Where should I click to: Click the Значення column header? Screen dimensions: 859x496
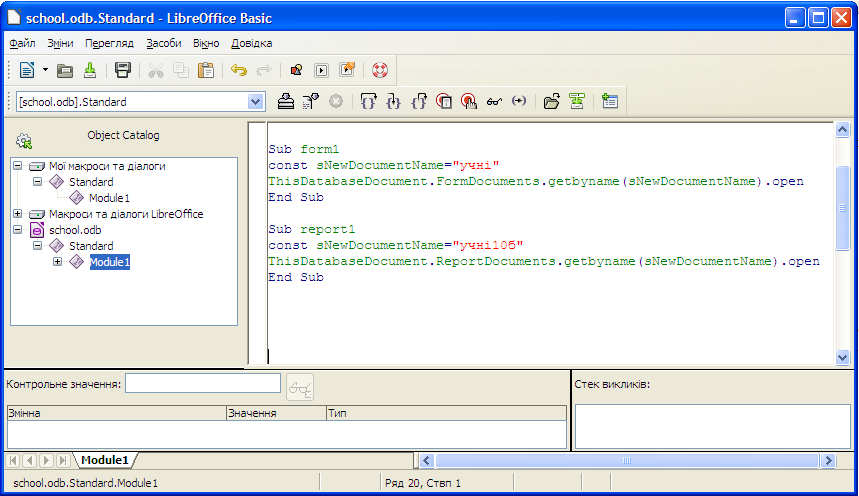276,413
